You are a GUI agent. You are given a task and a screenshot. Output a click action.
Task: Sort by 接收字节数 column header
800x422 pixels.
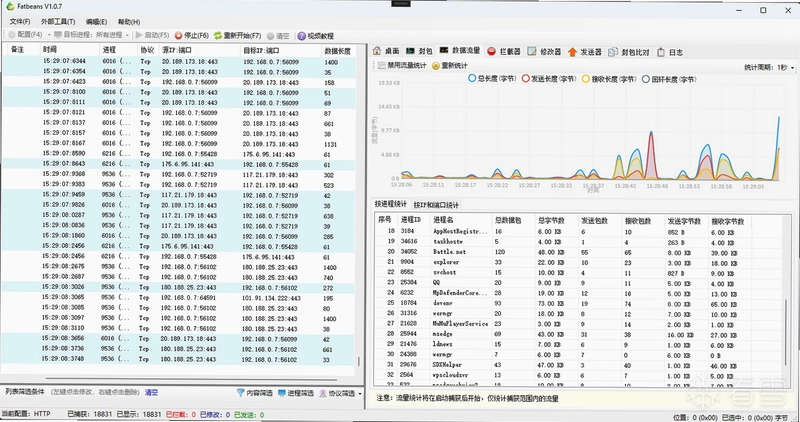click(x=730, y=221)
